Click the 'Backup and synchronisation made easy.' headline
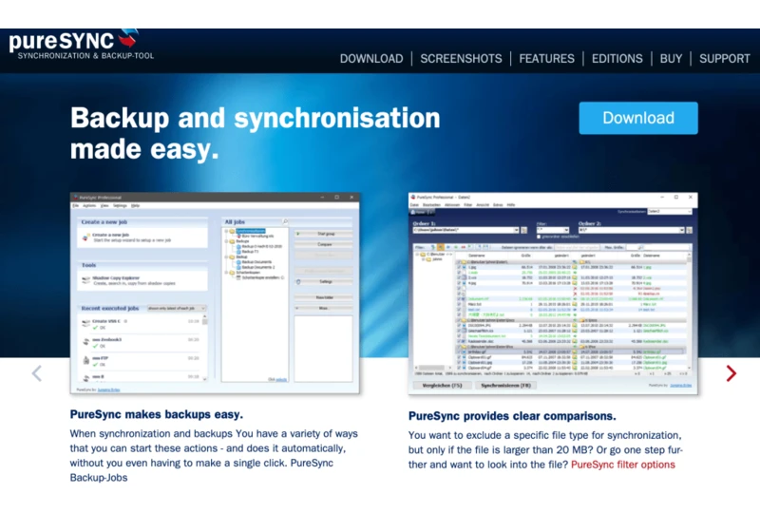Screen dimensions: 760x532 pyautogui.click(x=255, y=133)
